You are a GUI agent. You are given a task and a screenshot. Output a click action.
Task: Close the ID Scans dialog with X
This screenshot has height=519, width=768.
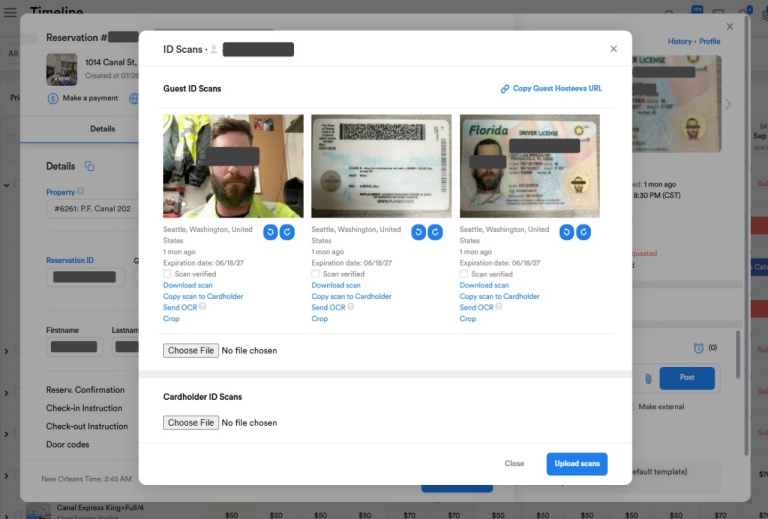tap(613, 49)
